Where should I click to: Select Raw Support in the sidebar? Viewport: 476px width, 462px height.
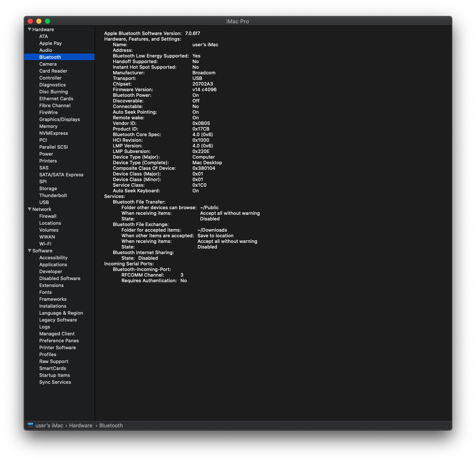point(54,361)
